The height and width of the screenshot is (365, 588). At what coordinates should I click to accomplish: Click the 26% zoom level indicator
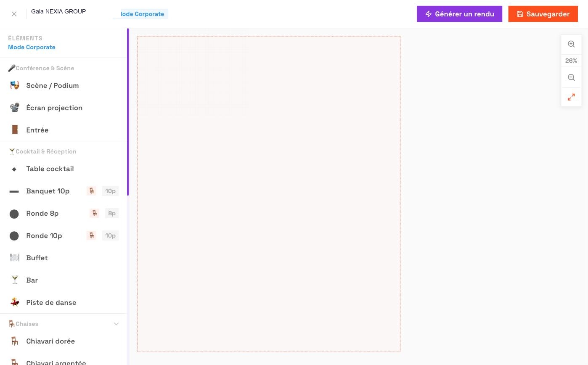571,61
